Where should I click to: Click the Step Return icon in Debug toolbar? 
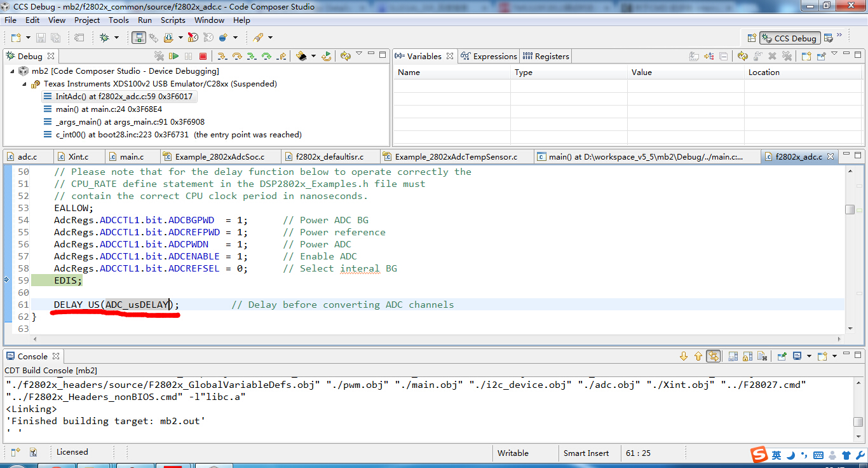(x=281, y=56)
